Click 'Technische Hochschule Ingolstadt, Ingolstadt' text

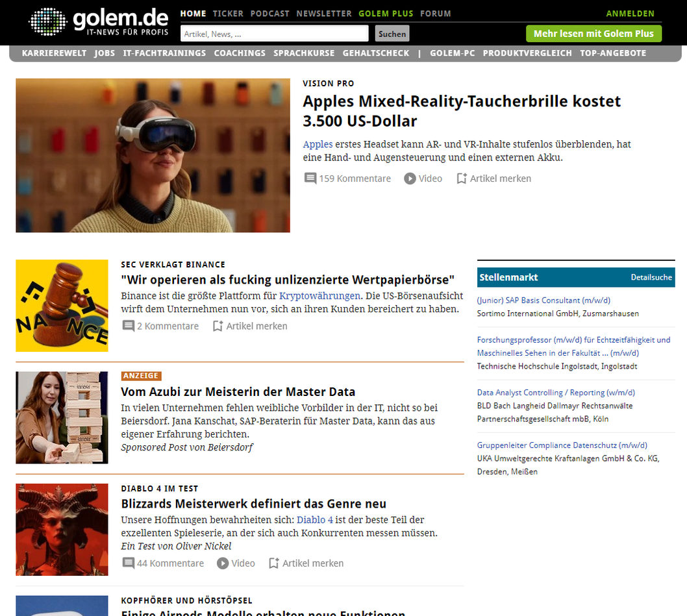557,366
